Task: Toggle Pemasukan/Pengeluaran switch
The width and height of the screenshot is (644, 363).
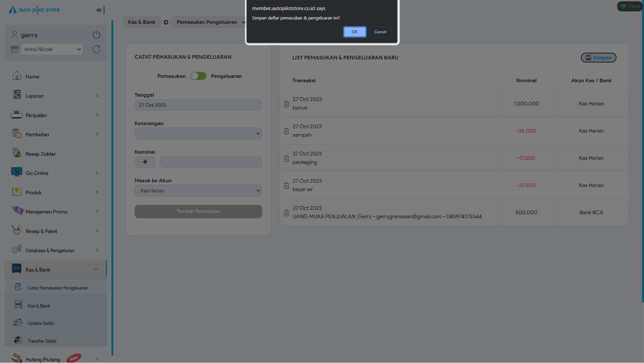Action: point(198,76)
